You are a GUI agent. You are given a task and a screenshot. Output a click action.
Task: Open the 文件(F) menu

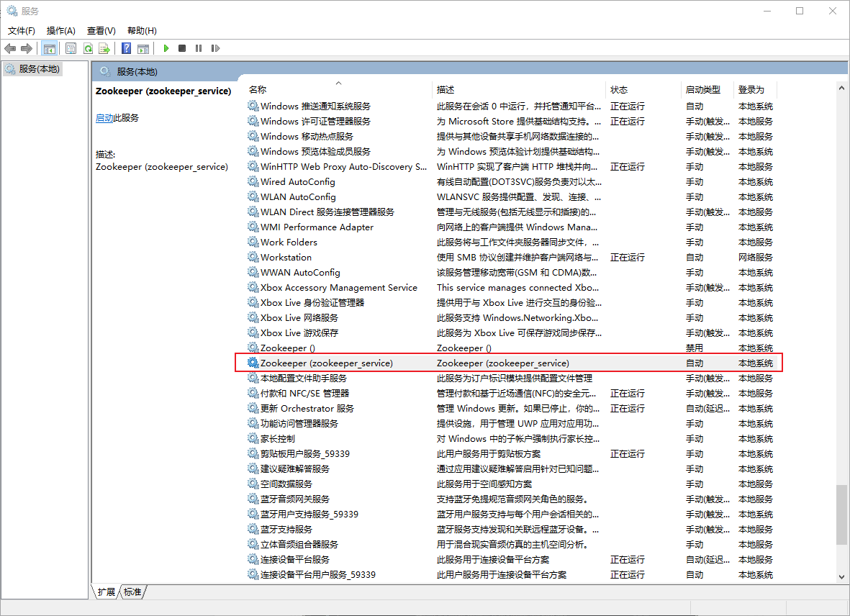click(21, 31)
